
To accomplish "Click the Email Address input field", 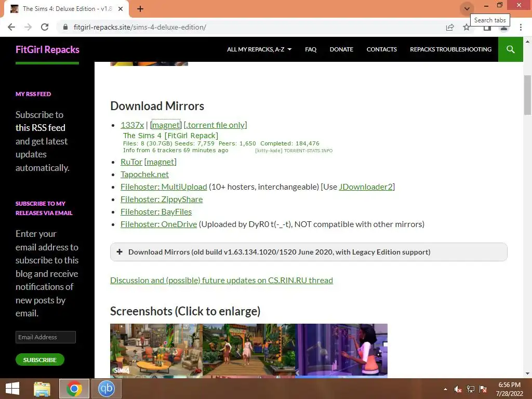I will point(46,337).
